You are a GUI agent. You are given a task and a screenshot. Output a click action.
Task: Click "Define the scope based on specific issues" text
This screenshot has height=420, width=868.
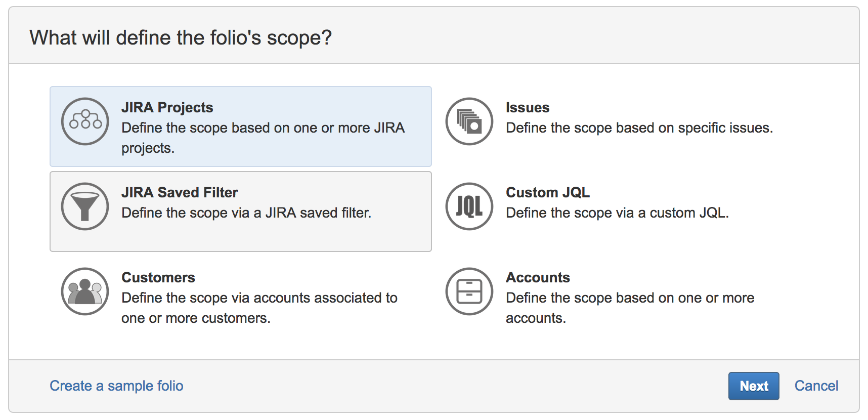[639, 128]
